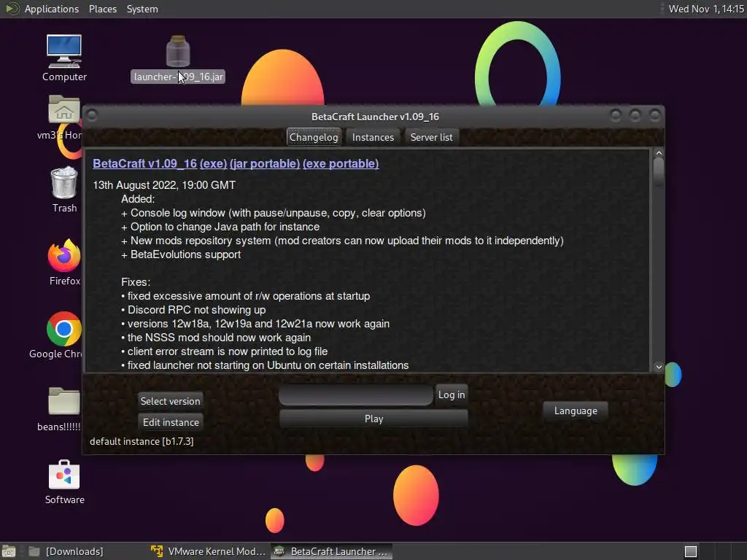Click the 'New mods repository system' changelog line

343,241
